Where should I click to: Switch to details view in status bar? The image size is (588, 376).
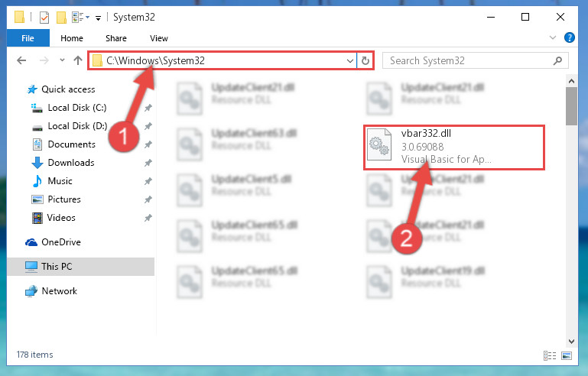[x=549, y=355]
